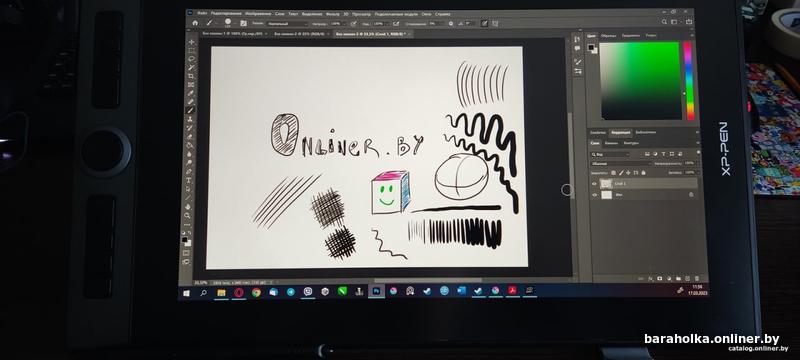The height and width of the screenshot is (360, 800).
Task: Select the Brush tool in the left toolbar
Action: tap(190, 110)
